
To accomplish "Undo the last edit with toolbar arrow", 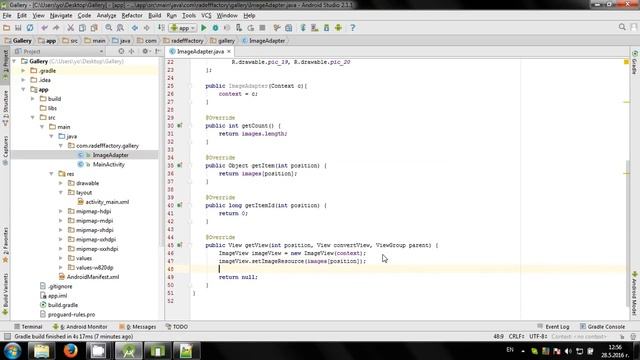I will click(x=44, y=28).
